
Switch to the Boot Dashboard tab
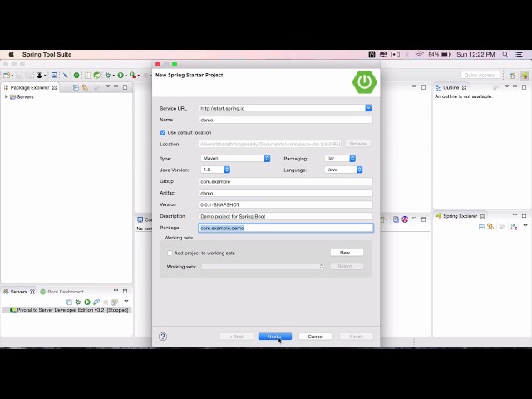point(62,292)
